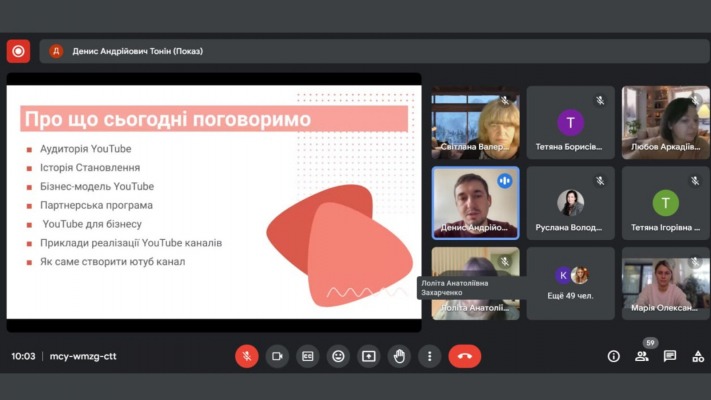The width and height of the screenshot is (711, 400).
Task: Click bullet Як саме створити ютуб канал
Action: (112, 262)
